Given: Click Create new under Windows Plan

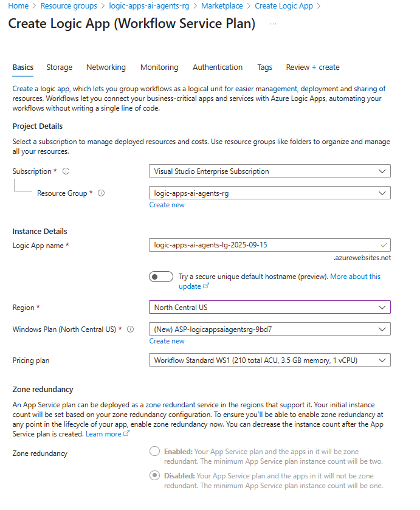Looking at the screenshot, I should pyautogui.click(x=167, y=341).
